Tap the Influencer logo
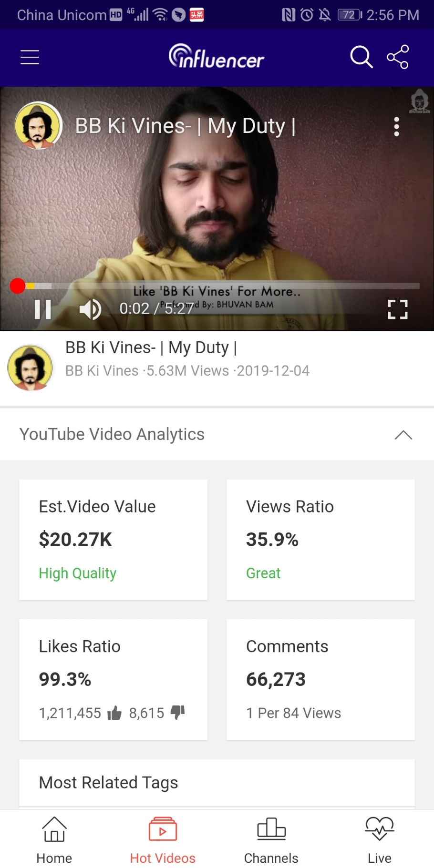Viewport: 434px width, 868px height. click(217, 57)
